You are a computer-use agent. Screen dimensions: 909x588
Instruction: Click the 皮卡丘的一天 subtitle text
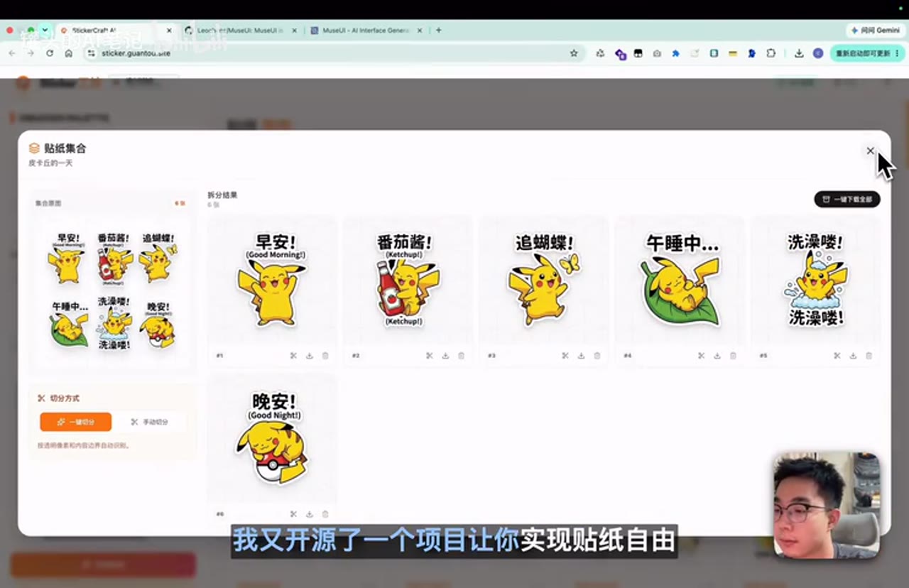[50, 163]
